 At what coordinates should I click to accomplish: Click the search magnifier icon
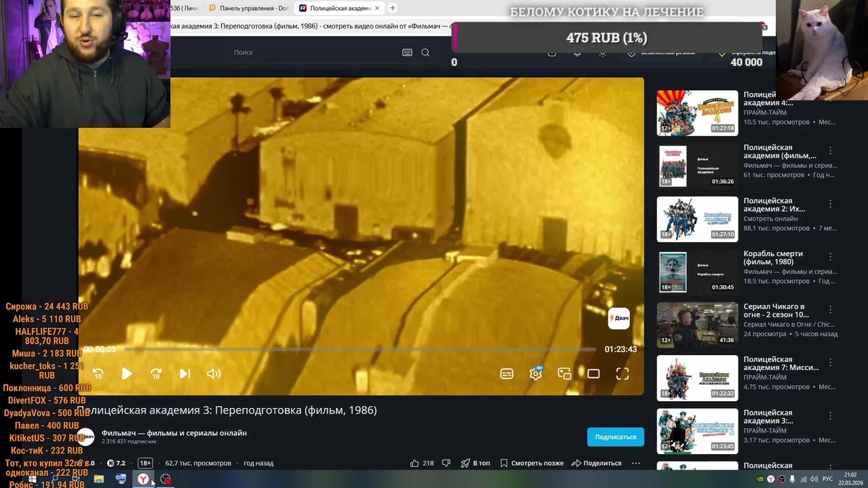[x=425, y=52]
